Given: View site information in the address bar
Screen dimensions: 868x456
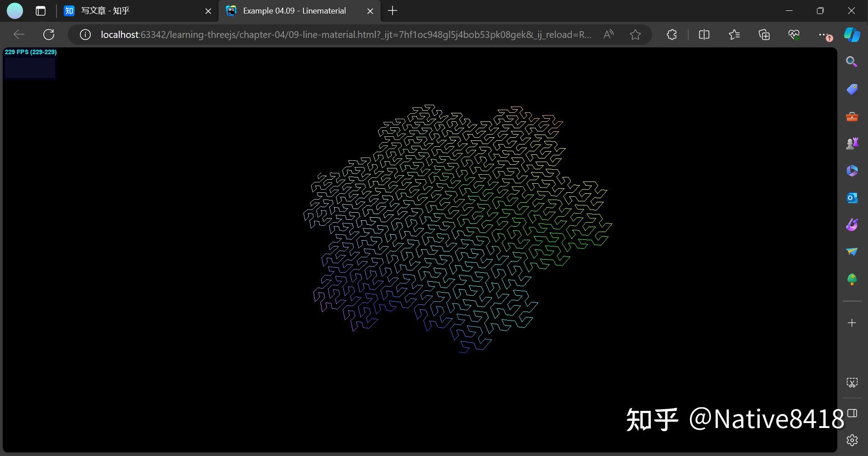Looking at the screenshot, I should [x=85, y=35].
